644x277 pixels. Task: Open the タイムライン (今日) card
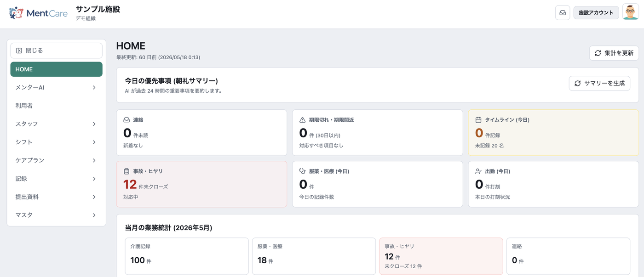point(553,133)
